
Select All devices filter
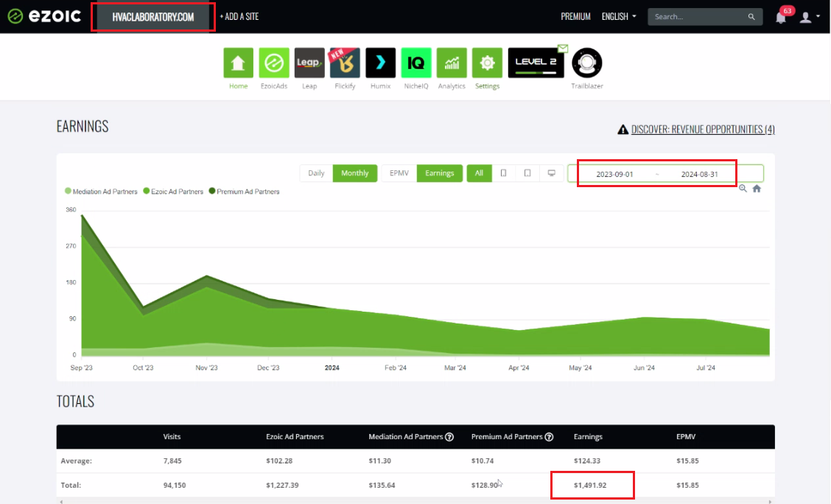(479, 173)
